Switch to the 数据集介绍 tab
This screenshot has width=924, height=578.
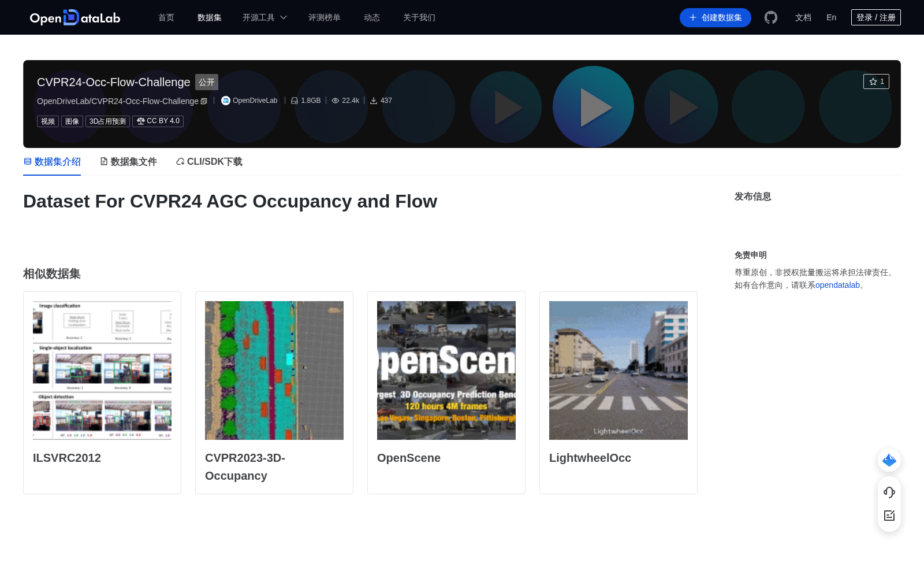pyautogui.click(x=52, y=162)
